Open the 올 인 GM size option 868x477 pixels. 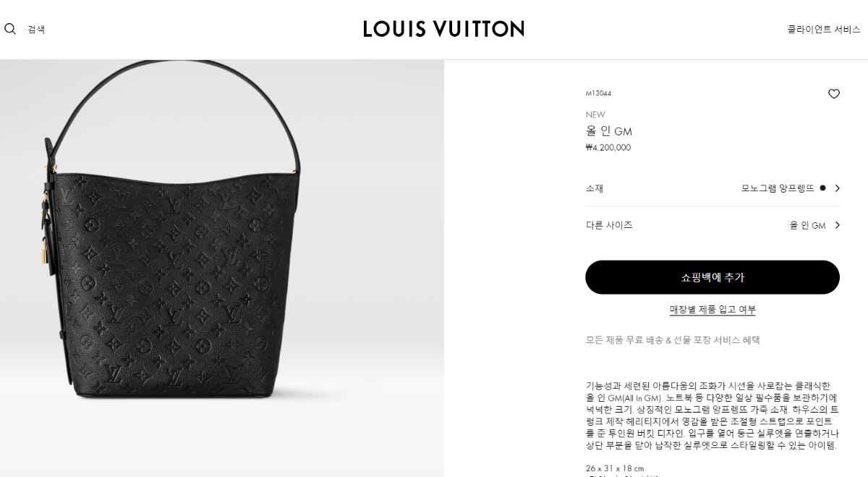pyautogui.click(x=807, y=225)
